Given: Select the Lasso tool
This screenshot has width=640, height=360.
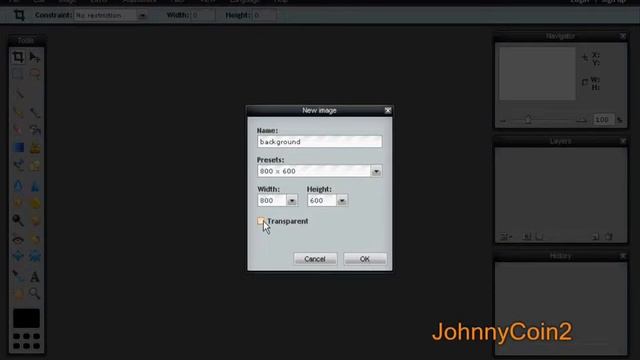Looking at the screenshot, I should pos(35,75).
